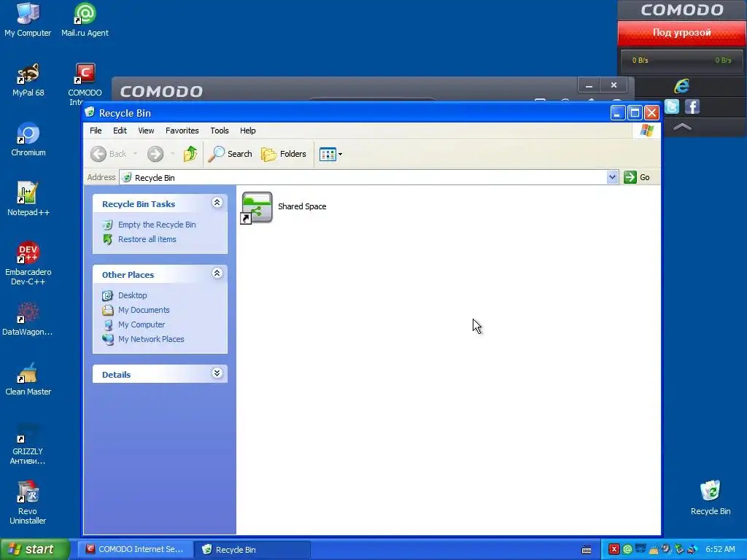Select GRIZZLY Антиви… desktop shortcut

point(28,444)
